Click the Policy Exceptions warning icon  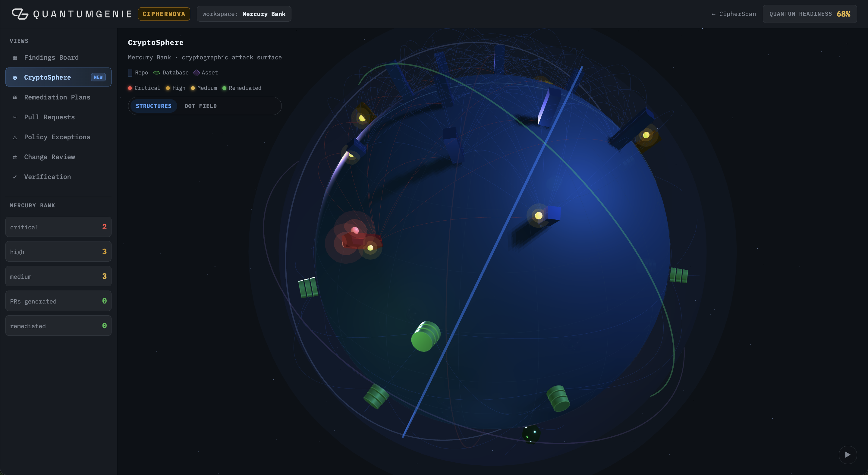(x=15, y=137)
